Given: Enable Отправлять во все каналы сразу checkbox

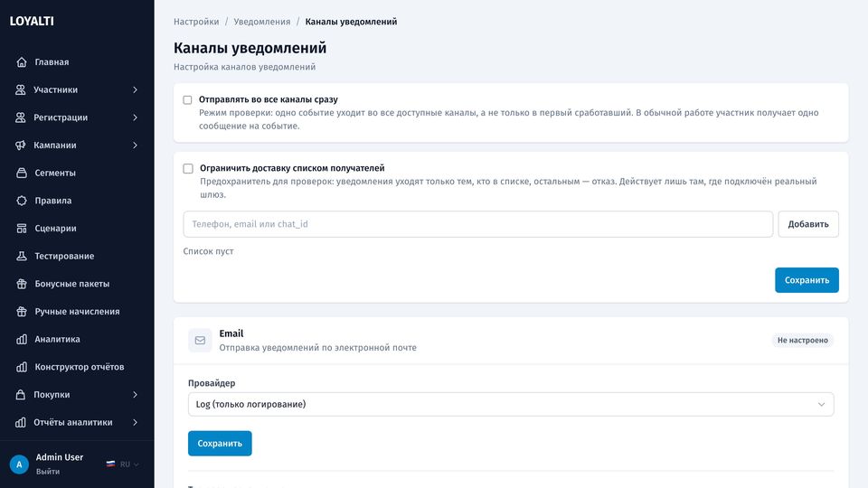Looking at the screenshot, I should tap(188, 100).
